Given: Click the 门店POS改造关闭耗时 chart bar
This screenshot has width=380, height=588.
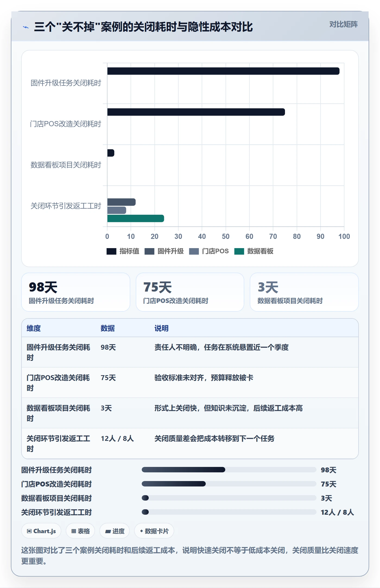Looking at the screenshot, I should point(196,112).
